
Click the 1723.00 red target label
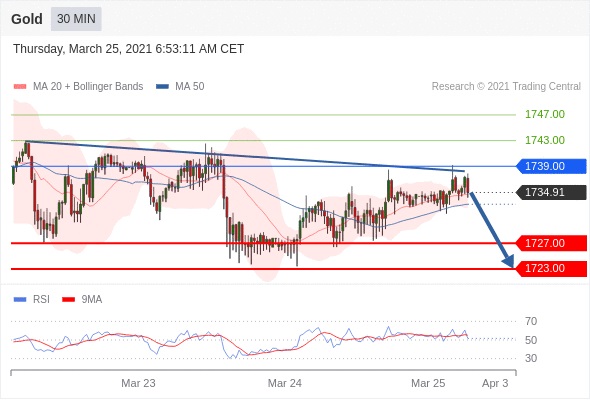tap(551, 268)
